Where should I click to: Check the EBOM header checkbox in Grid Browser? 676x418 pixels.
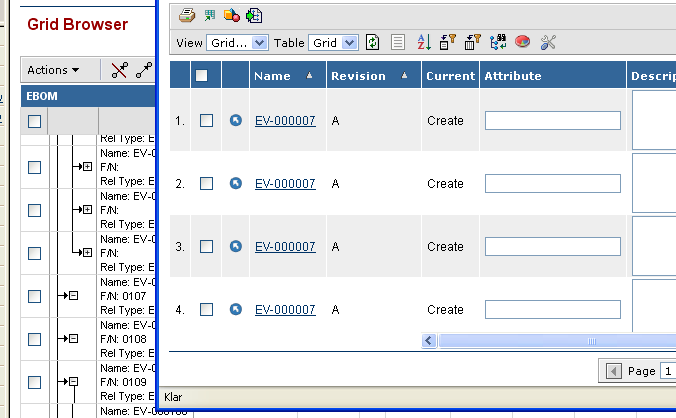click(x=34, y=121)
